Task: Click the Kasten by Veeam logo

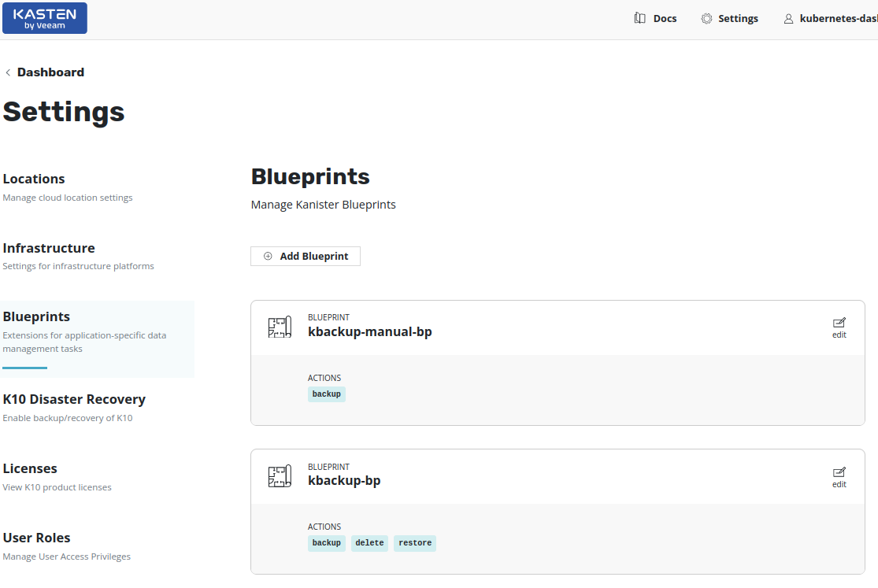Action: [x=45, y=18]
